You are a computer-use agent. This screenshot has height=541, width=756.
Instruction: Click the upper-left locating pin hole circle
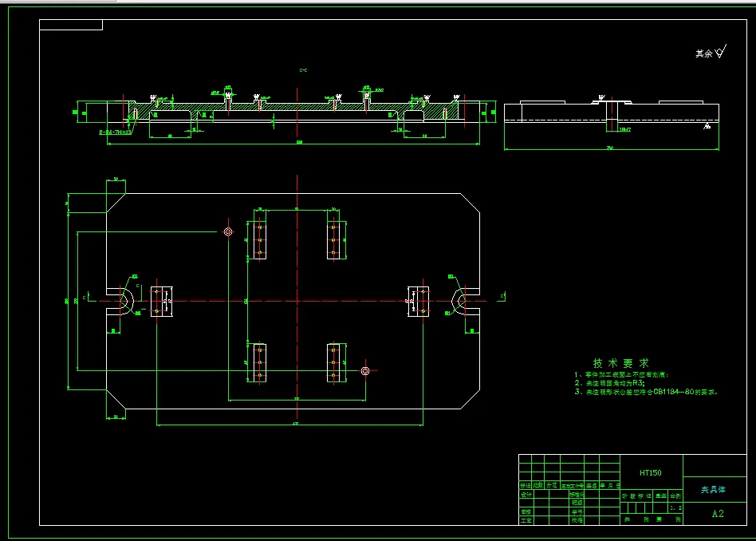pos(228,231)
